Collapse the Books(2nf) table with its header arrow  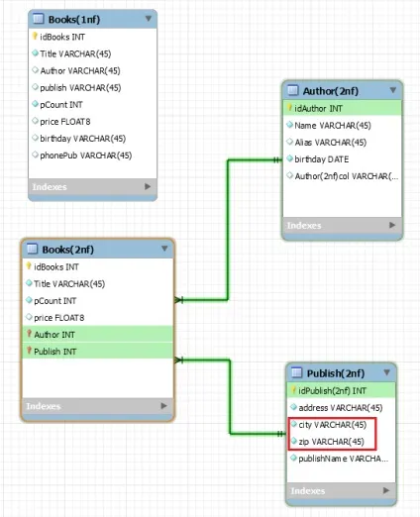tap(164, 249)
